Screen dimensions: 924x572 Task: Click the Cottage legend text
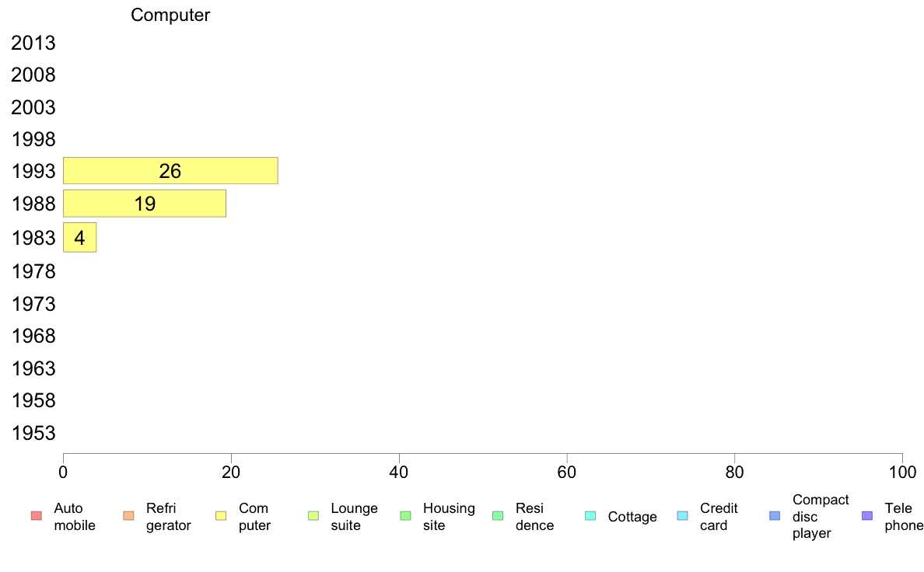point(632,517)
